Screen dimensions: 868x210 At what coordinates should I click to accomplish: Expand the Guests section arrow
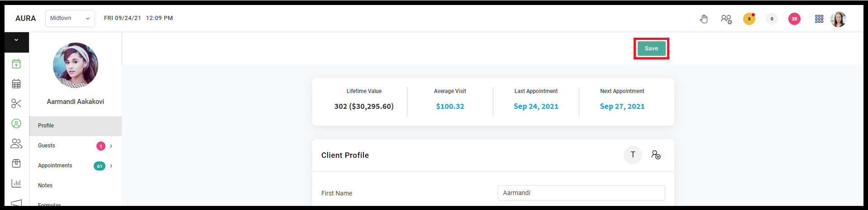[111, 146]
